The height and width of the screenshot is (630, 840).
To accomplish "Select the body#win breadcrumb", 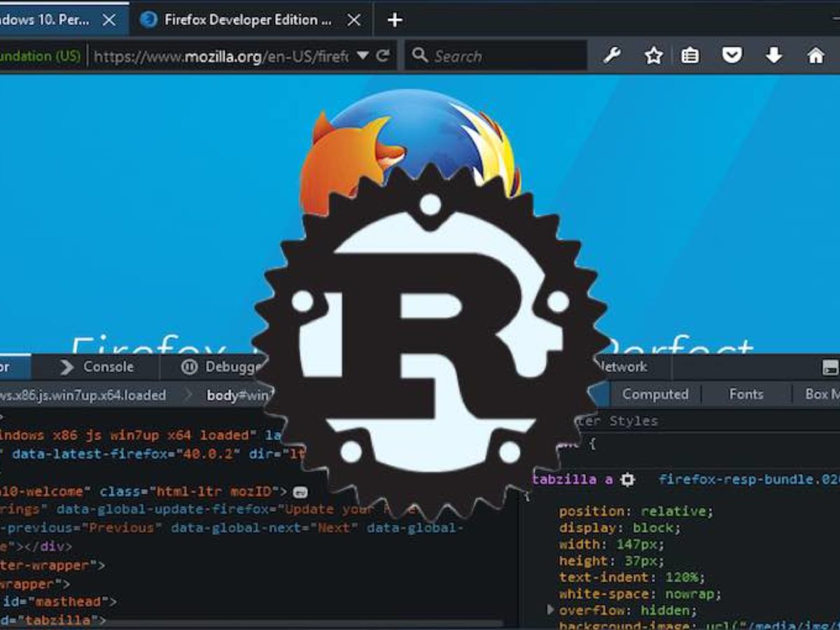I will [x=239, y=395].
